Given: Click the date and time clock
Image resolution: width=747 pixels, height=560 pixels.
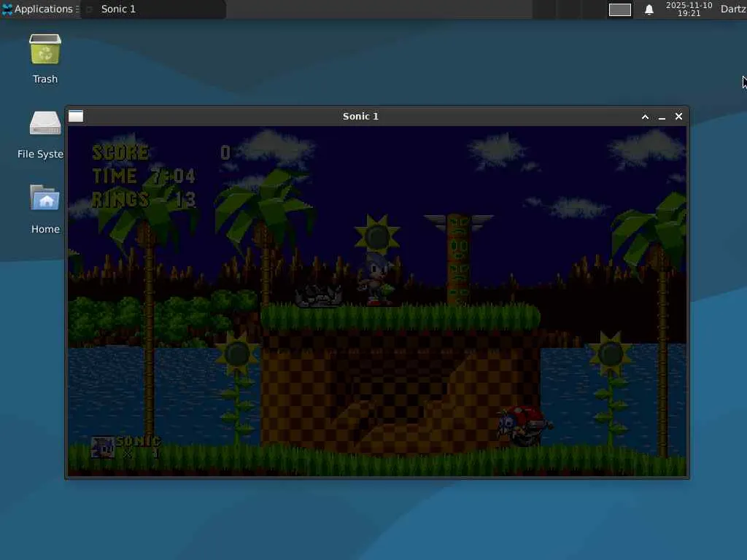Looking at the screenshot, I should coord(689,9).
